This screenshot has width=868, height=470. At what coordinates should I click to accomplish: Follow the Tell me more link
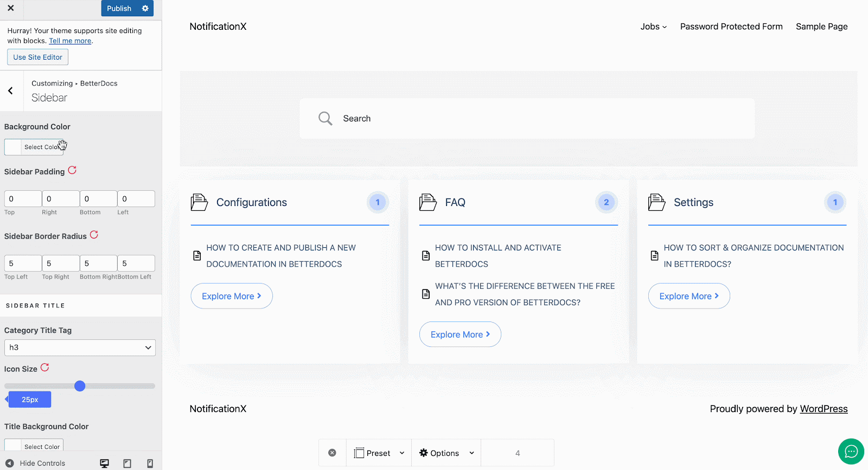[70, 41]
